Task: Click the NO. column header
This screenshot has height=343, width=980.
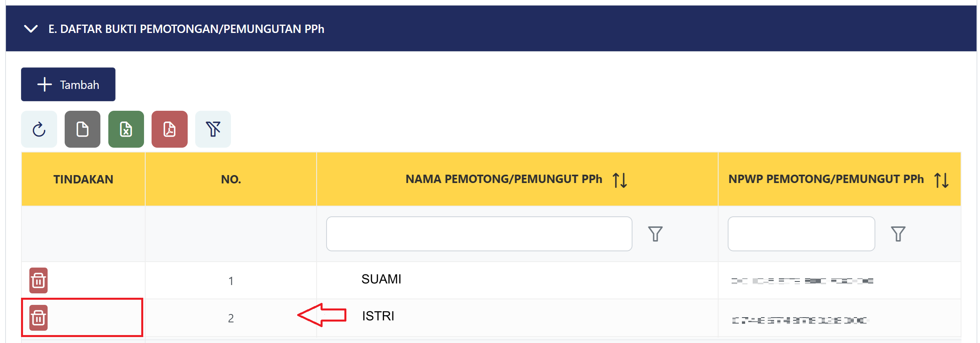Action: point(231,179)
